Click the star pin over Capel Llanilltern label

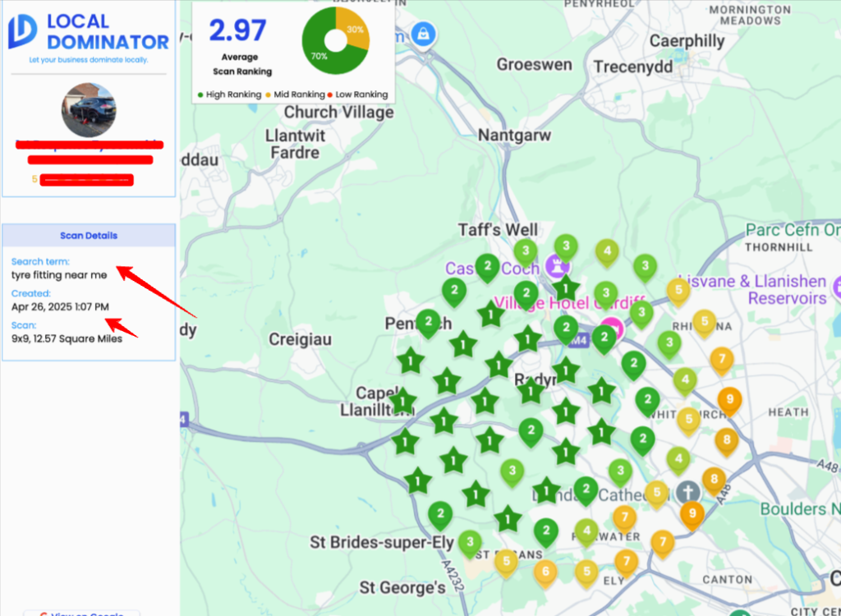[x=402, y=402]
